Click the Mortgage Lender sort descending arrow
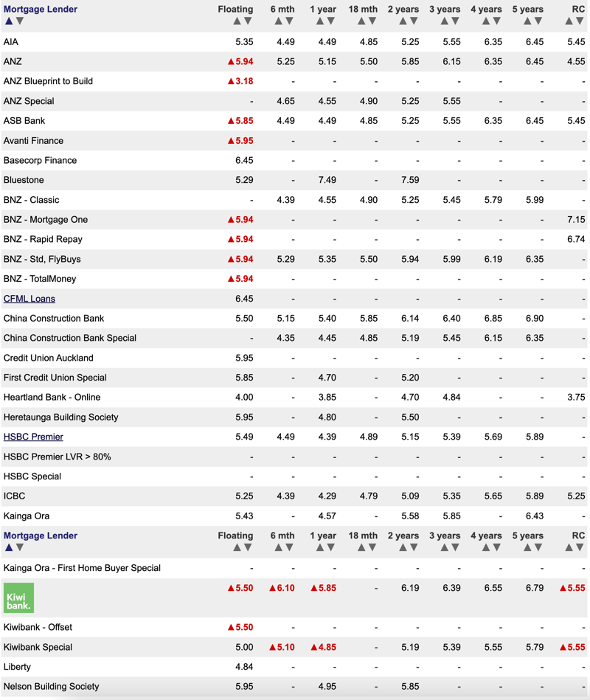Image resolution: width=590 pixels, height=700 pixels. point(18,21)
